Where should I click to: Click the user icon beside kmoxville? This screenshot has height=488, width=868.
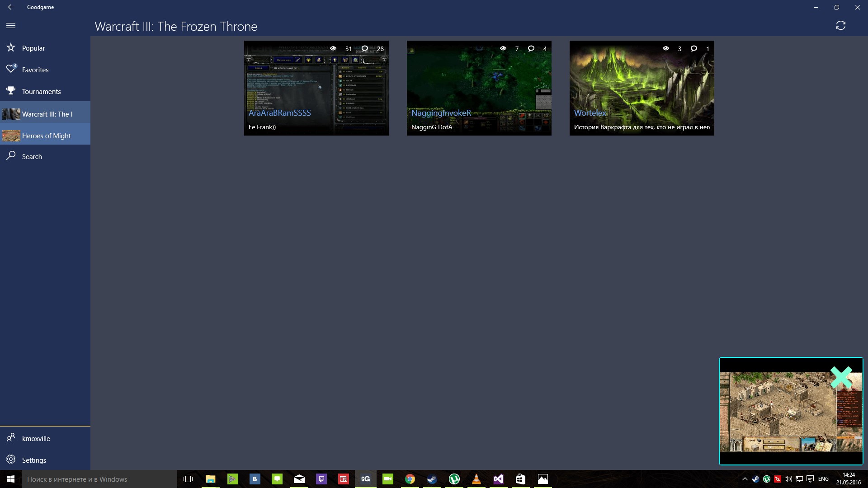(x=11, y=438)
